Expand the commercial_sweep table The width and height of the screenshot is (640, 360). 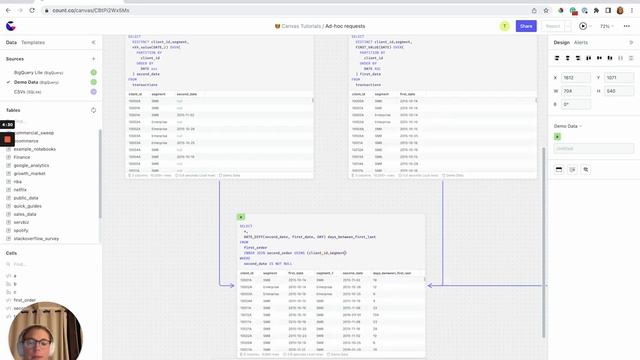point(34,133)
